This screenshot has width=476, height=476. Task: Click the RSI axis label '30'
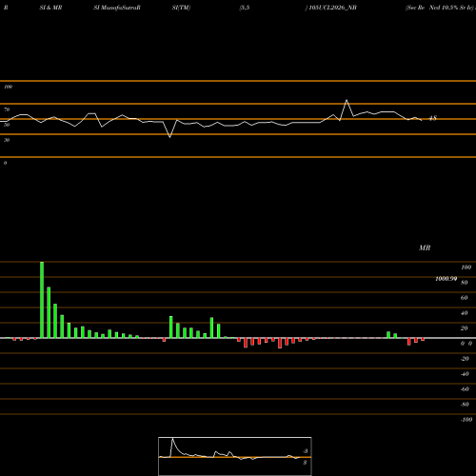(x=7, y=140)
